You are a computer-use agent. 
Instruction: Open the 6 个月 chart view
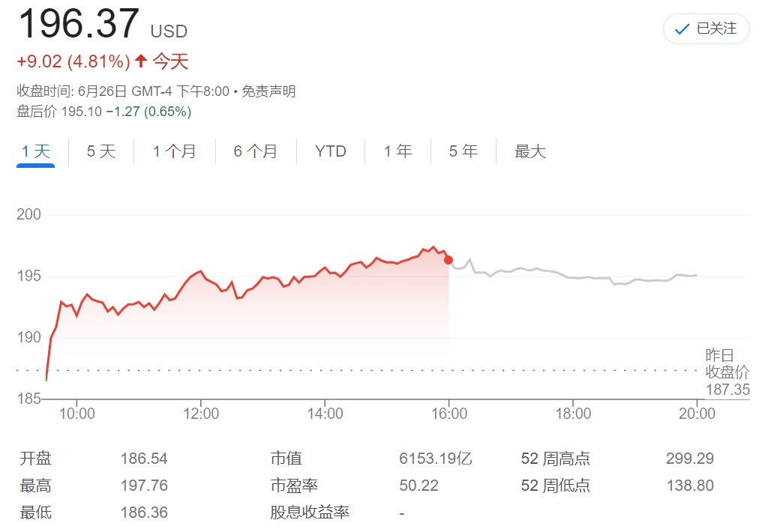[x=255, y=151]
